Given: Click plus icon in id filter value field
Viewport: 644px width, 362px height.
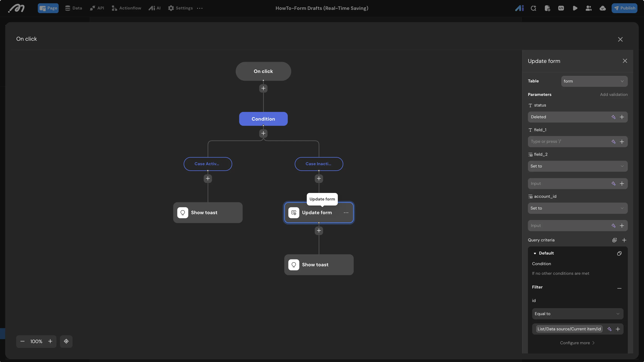Looking at the screenshot, I should [x=618, y=329].
